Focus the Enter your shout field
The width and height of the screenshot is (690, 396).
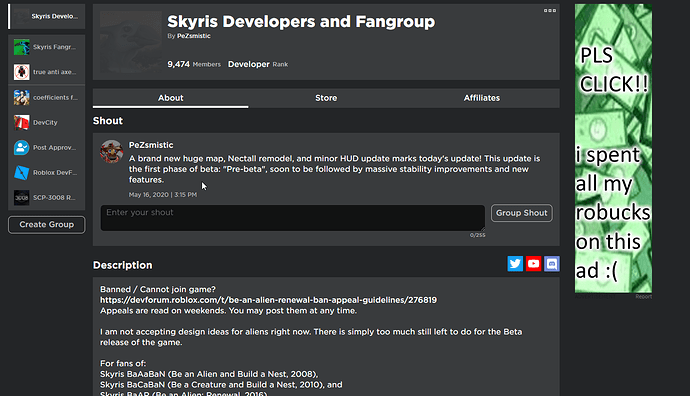[x=293, y=218]
